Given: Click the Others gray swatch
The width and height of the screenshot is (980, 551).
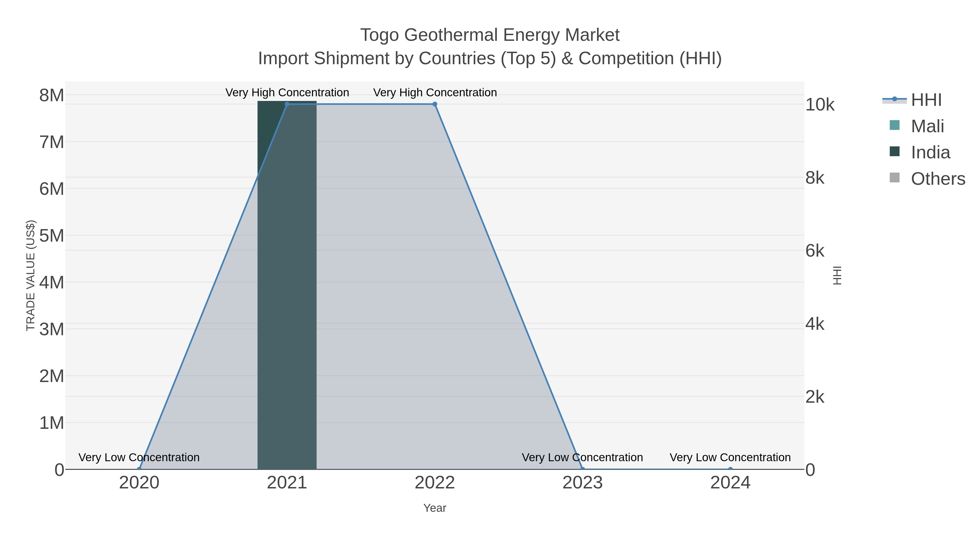Looking at the screenshot, I should pos(895,178).
